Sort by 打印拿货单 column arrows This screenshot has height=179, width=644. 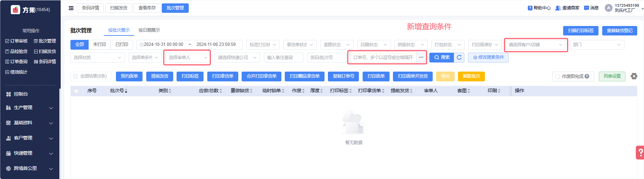pos(383,91)
